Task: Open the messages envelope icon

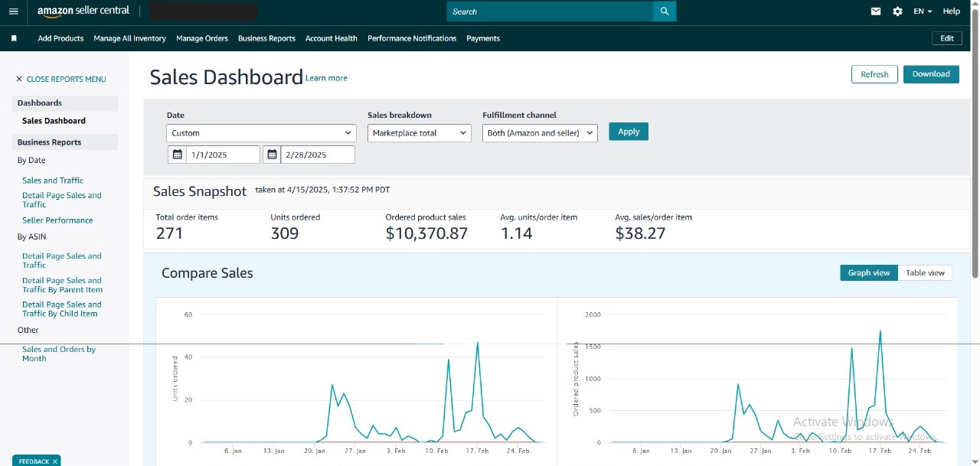Action: [876, 11]
